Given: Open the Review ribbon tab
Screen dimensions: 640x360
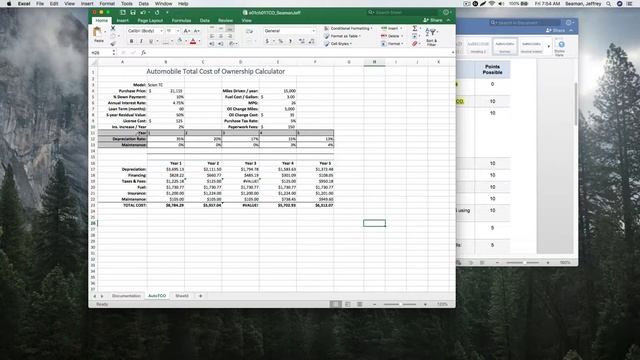Looking at the screenshot, I should point(225,20).
